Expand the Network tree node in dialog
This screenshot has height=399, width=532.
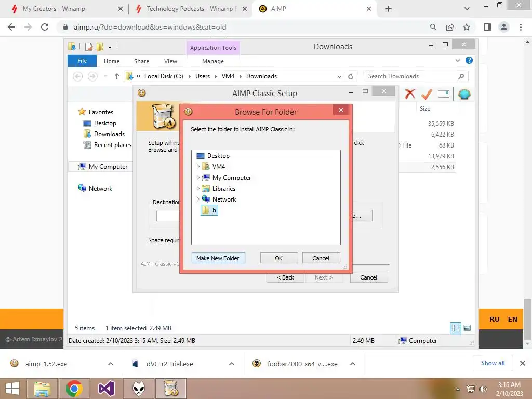click(x=198, y=199)
